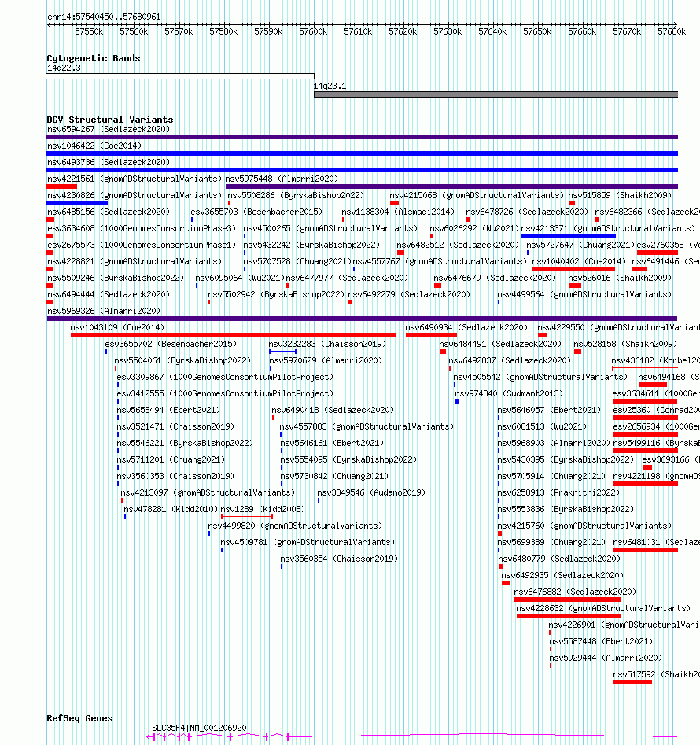Open nsv478281 (Kidd2010) label
This screenshot has height=745, width=700.
point(171,509)
